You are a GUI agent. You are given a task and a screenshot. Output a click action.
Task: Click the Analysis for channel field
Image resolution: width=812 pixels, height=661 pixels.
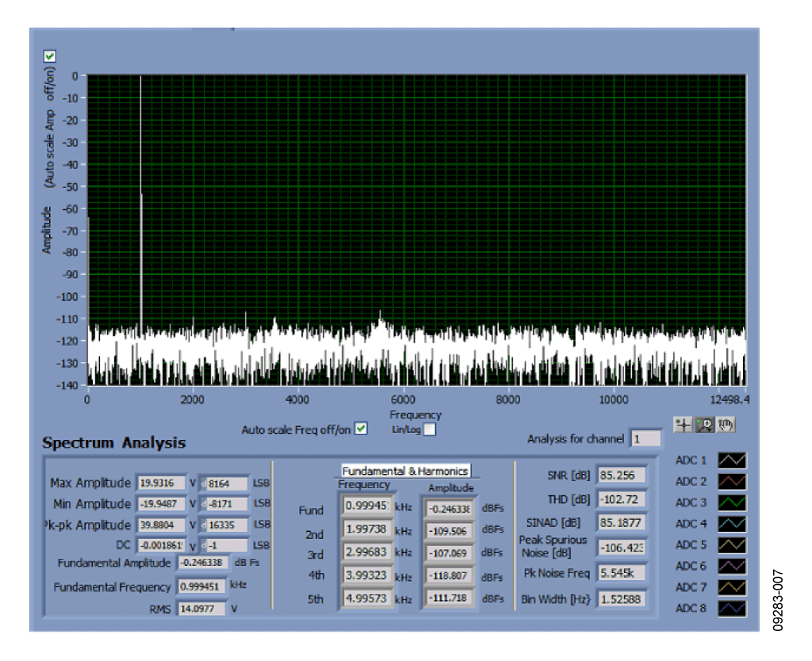tap(645, 439)
